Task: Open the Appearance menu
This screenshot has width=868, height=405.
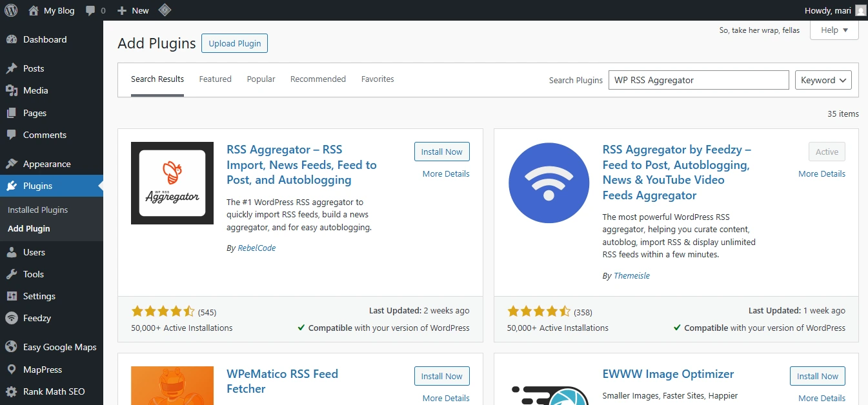Action: [52, 164]
